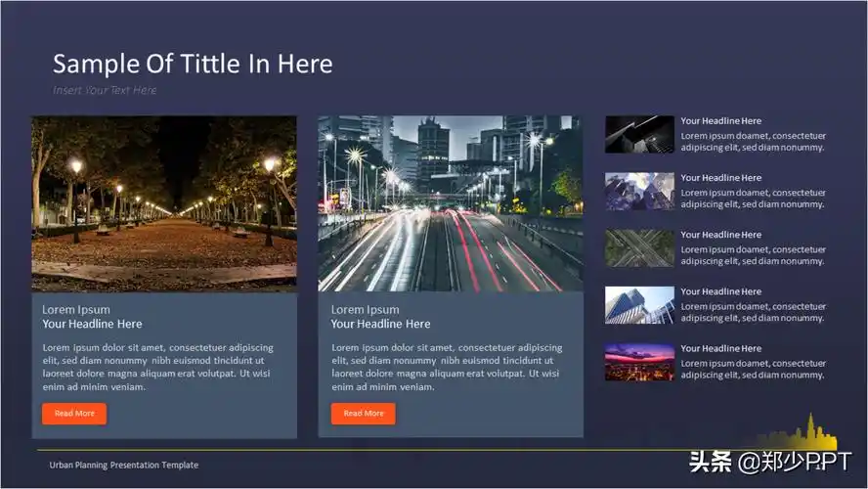This screenshot has height=489, width=868.
Task: Open the night park pathway photo
Action: [x=164, y=203]
